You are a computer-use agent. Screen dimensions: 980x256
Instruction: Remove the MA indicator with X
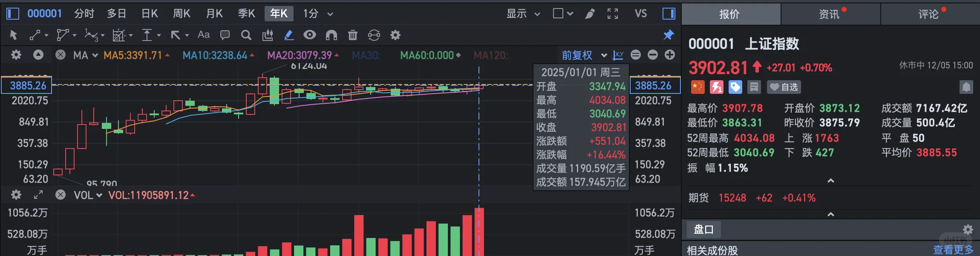(x=61, y=55)
